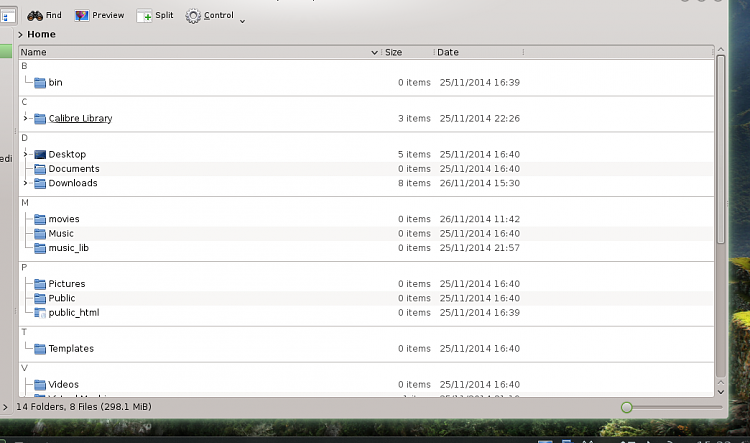Expand the panel arrow left of status bar

(x=5, y=407)
